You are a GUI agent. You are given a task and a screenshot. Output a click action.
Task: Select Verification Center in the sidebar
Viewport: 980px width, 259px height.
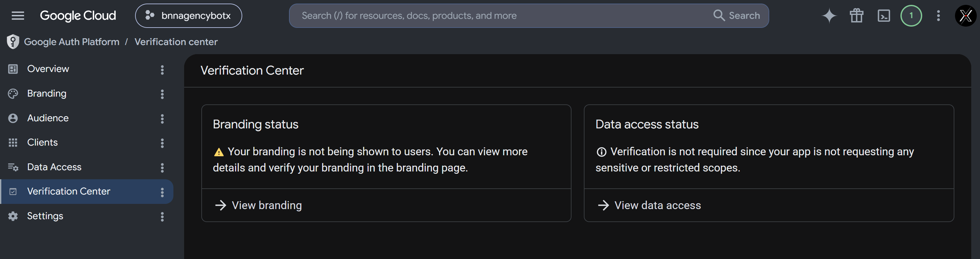[x=87, y=191]
